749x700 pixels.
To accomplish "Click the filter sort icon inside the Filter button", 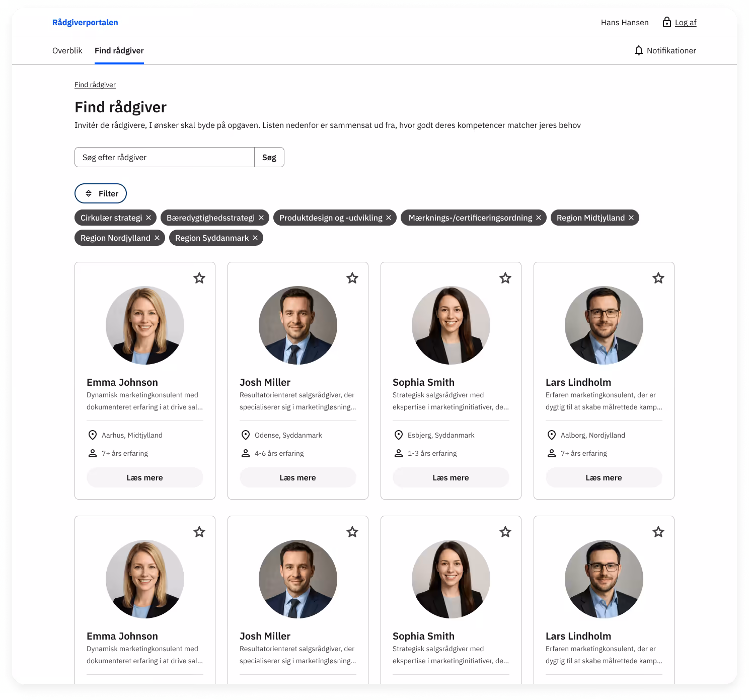I will (89, 193).
